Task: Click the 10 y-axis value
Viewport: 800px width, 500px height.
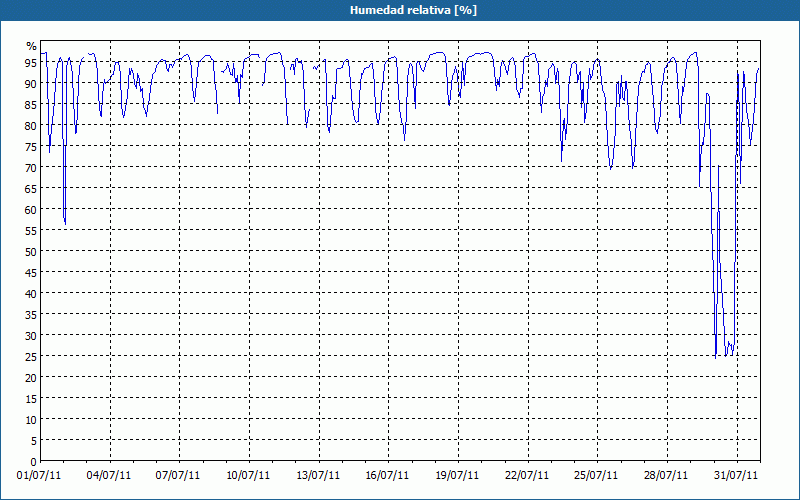Action: pos(31,420)
